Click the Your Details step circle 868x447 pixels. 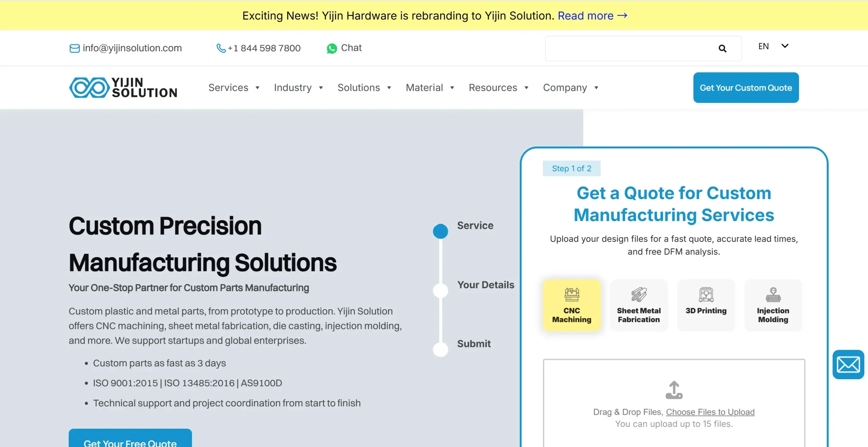[440, 290]
